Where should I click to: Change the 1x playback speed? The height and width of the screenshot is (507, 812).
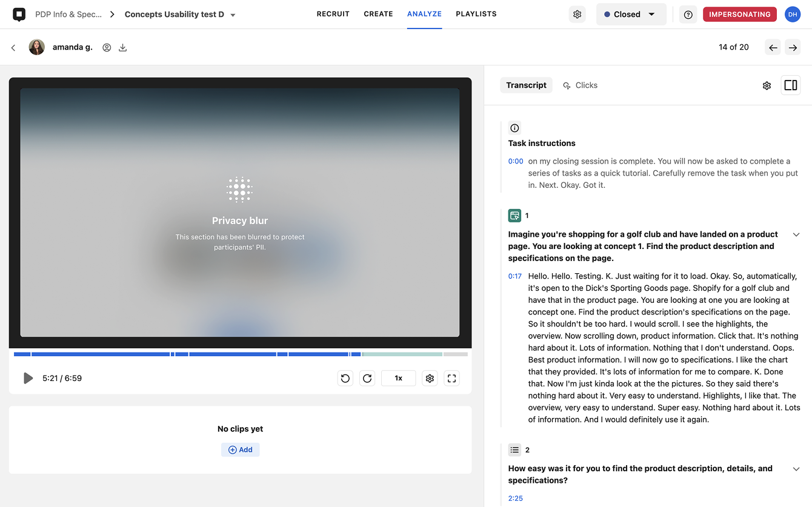tap(398, 378)
